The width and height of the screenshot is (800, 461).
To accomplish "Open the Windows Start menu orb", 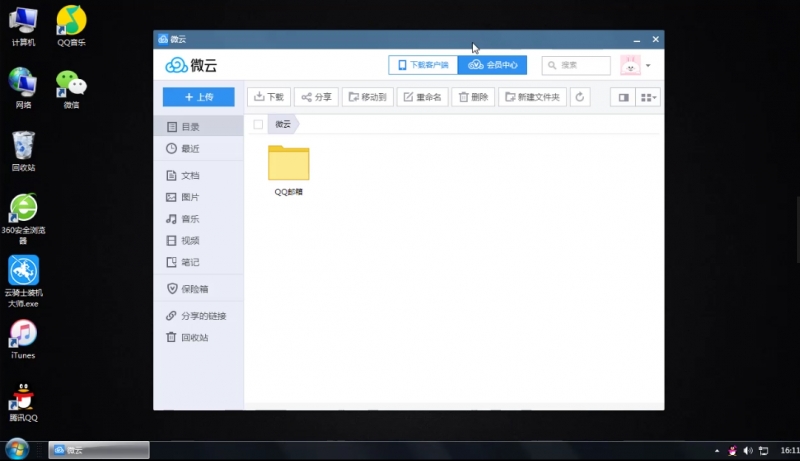I will (17, 449).
